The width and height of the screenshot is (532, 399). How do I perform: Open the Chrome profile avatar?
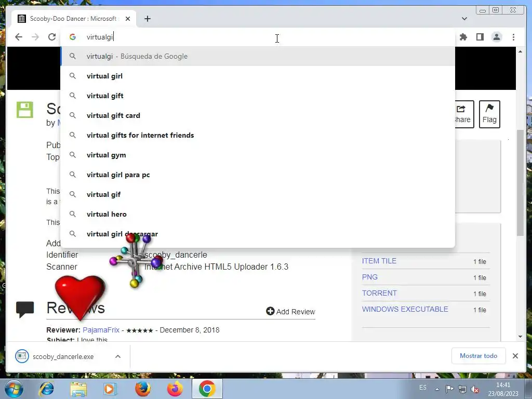coord(497,37)
